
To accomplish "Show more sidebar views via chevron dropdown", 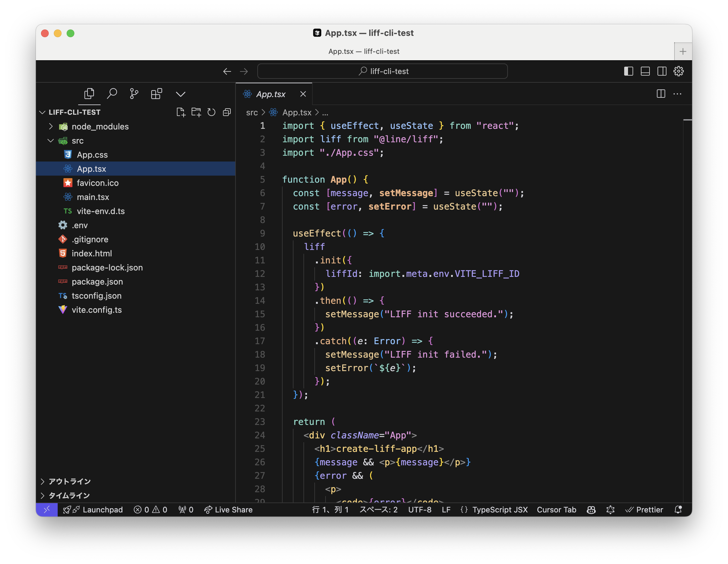I will [180, 94].
